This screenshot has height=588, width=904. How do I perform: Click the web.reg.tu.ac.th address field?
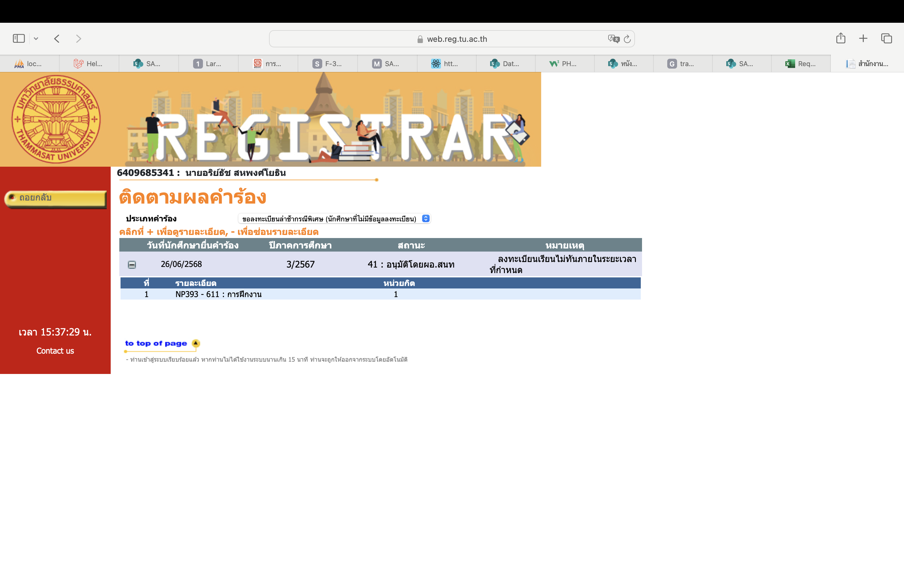point(457,39)
